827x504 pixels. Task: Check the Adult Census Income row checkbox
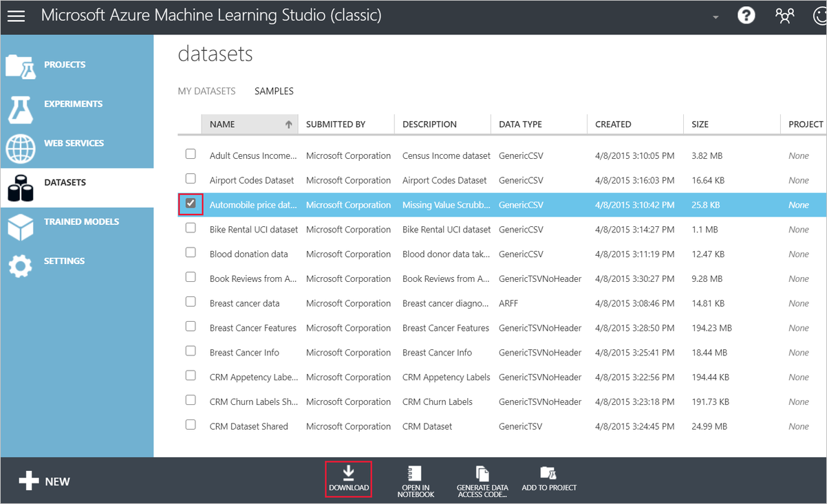point(191,154)
